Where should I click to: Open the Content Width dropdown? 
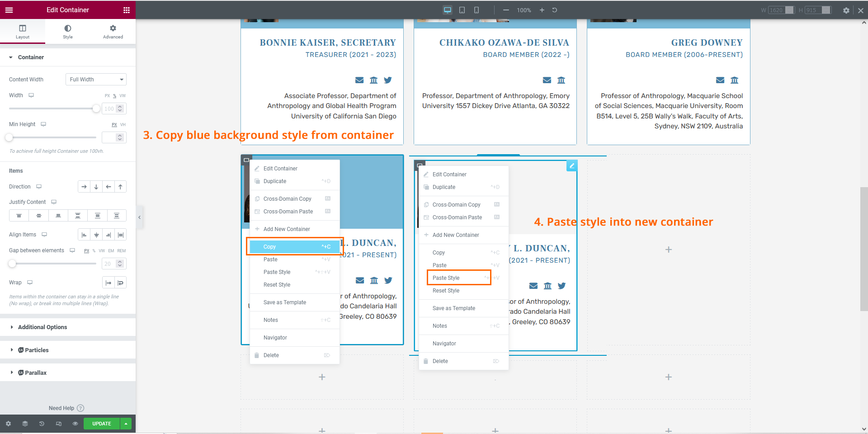point(96,80)
